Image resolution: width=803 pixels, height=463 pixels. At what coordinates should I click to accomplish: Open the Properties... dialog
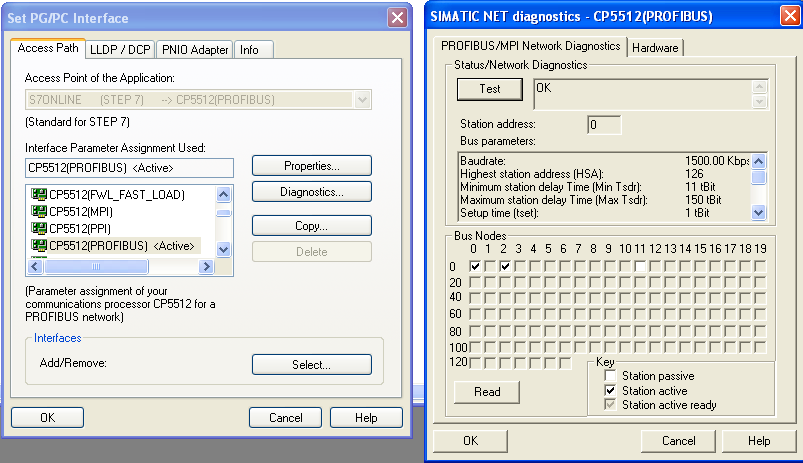(x=311, y=166)
